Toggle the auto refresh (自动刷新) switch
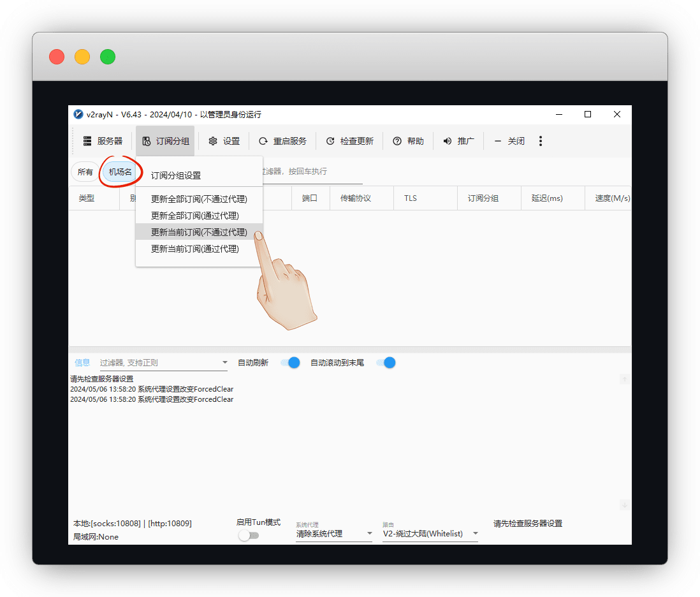 290,362
